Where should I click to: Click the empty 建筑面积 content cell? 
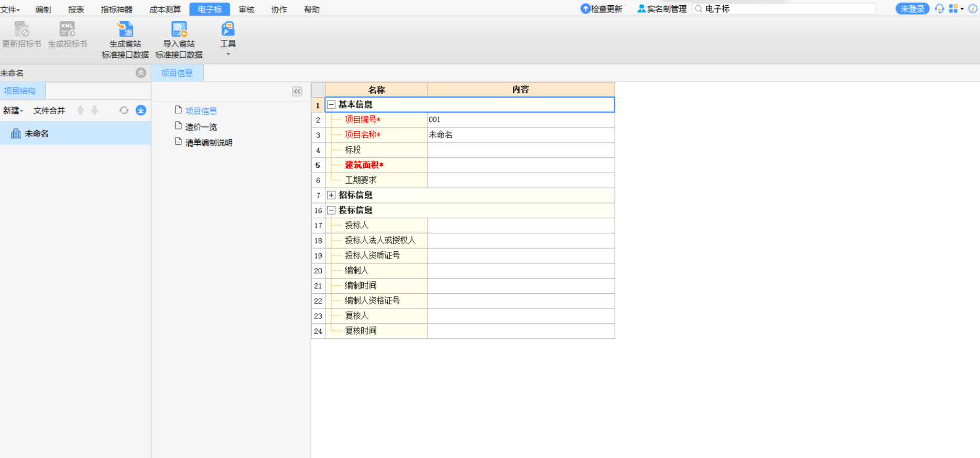pyautogui.click(x=521, y=165)
